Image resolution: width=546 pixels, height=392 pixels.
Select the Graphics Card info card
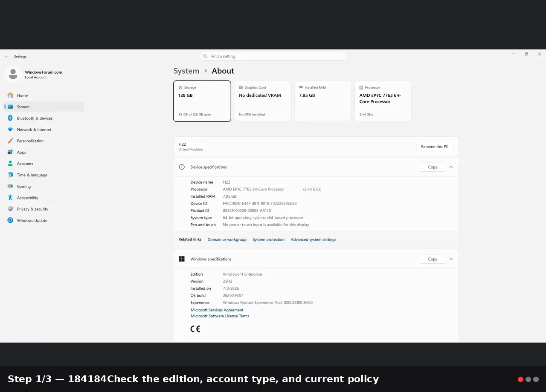point(262,101)
